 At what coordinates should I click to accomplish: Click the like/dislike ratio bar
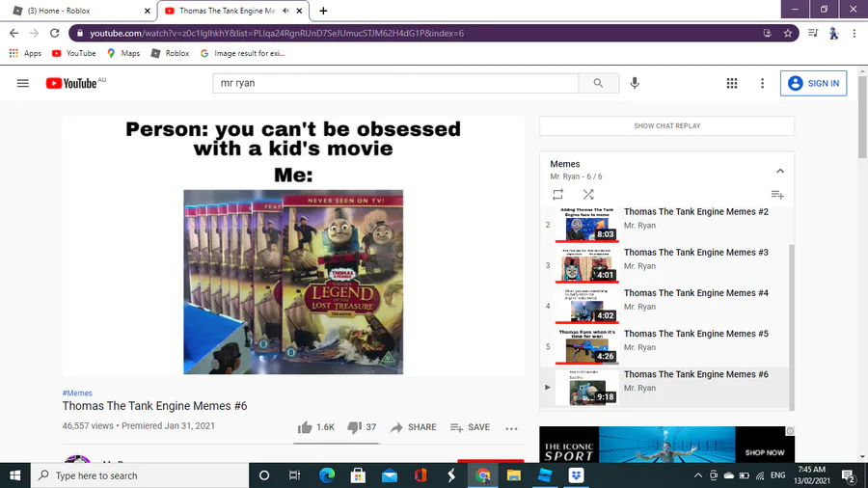(x=336, y=444)
